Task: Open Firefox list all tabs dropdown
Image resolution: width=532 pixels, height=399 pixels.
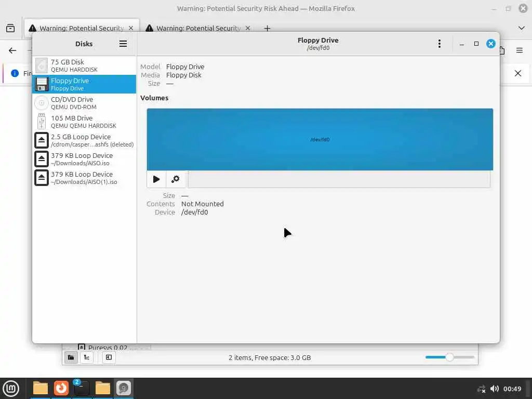Action: (522, 28)
